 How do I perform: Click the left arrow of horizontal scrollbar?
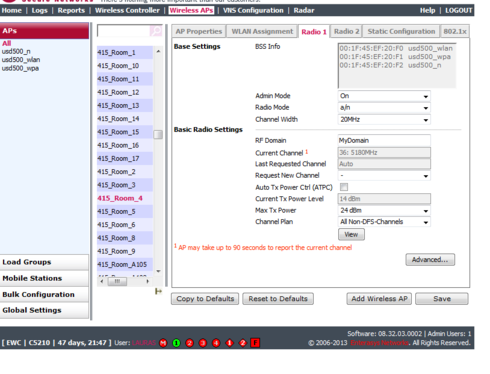click(102, 281)
